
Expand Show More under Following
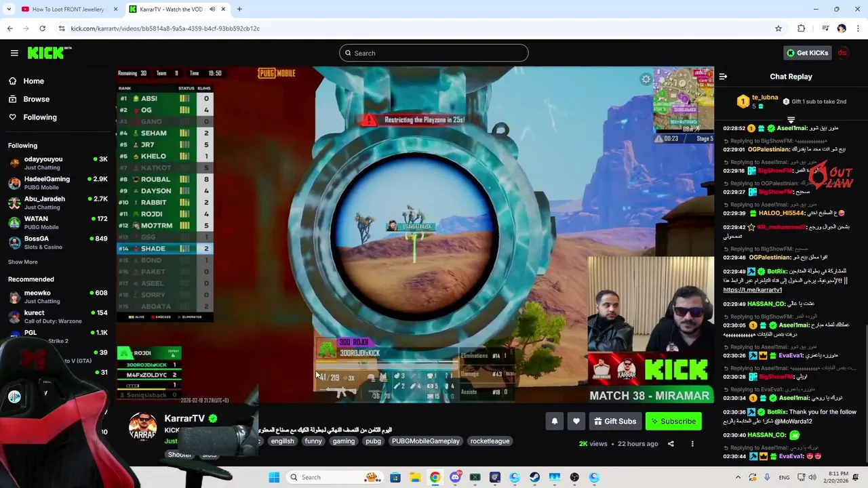point(23,262)
